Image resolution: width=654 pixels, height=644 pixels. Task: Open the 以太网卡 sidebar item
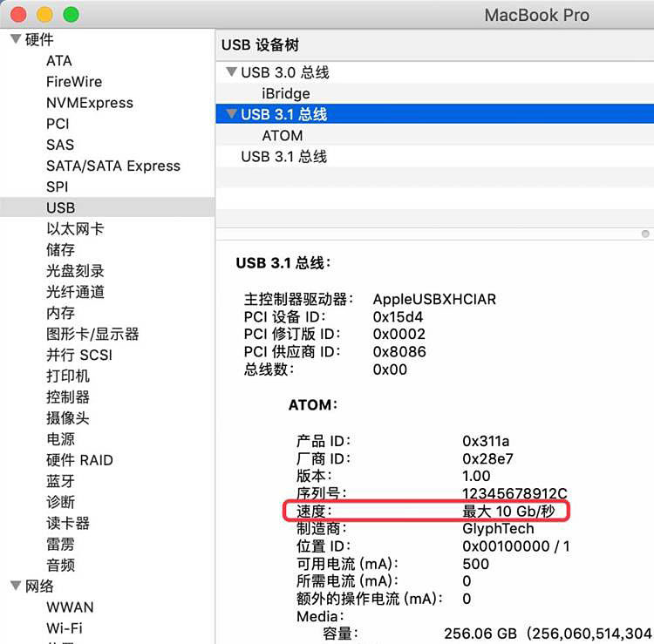click(74, 228)
